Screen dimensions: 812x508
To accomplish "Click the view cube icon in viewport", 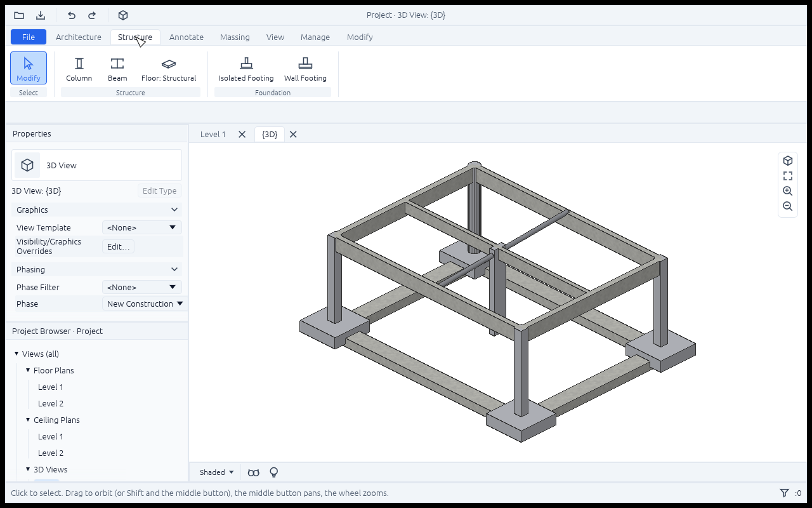I will (788, 161).
